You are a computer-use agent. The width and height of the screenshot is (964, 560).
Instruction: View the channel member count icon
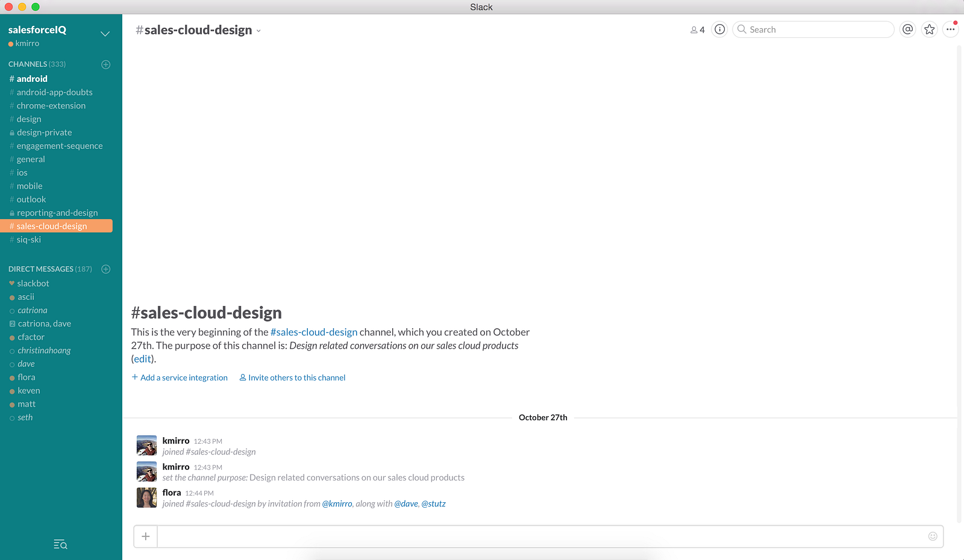(697, 30)
